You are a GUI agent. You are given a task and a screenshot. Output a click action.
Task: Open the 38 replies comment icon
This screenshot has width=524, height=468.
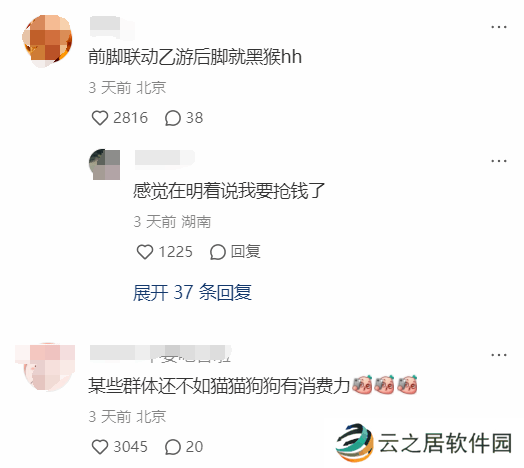(173, 118)
